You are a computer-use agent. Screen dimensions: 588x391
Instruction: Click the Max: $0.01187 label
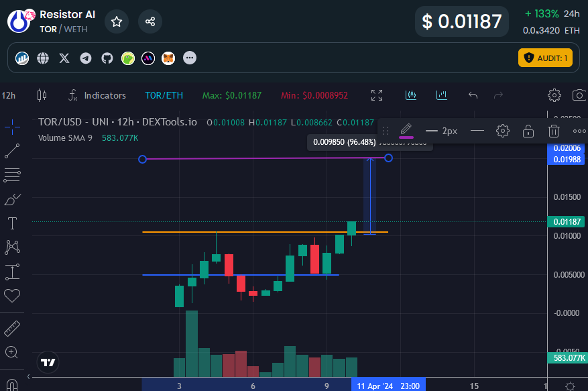[x=232, y=96]
